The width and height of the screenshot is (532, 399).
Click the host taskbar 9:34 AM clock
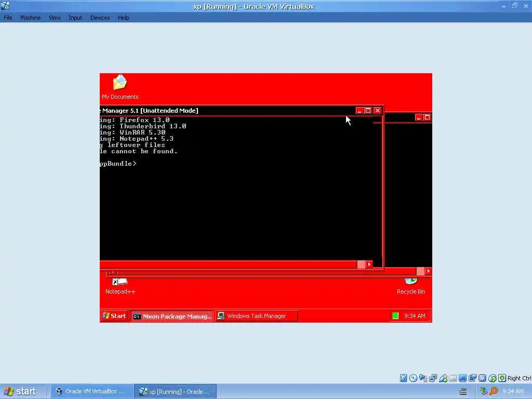[x=513, y=392]
